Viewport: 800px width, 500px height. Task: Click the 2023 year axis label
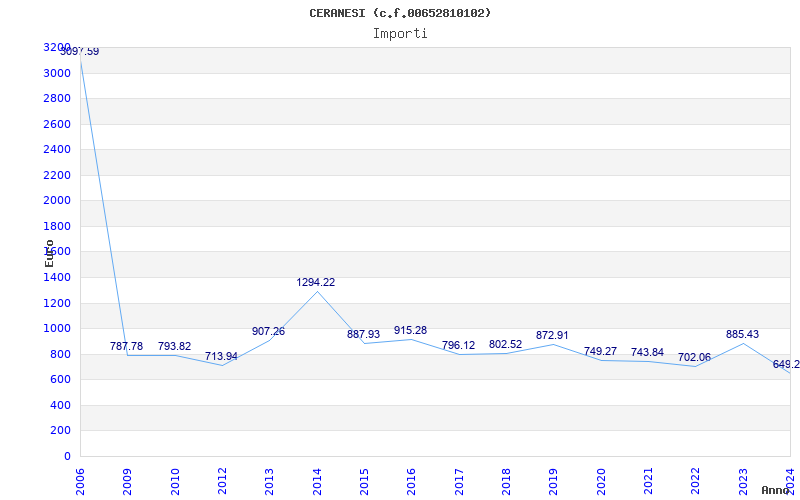[x=743, y=481]
